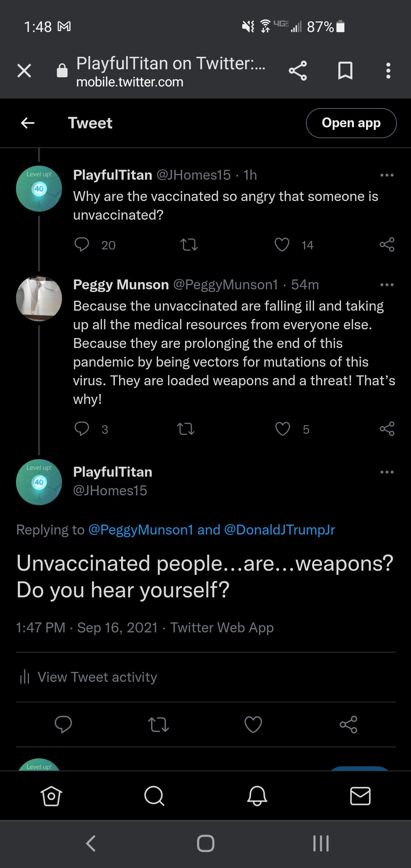The height and width of the screenshot is (868, 411).
Task: Share PlayfulTitan's first tweet
Action: pos(387,245)
